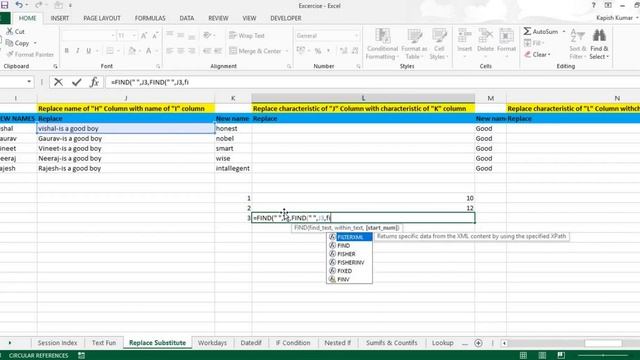This screenshot has width=640, height=360.
Task: Open Format as Table gallery
Action: coord(414,44)
